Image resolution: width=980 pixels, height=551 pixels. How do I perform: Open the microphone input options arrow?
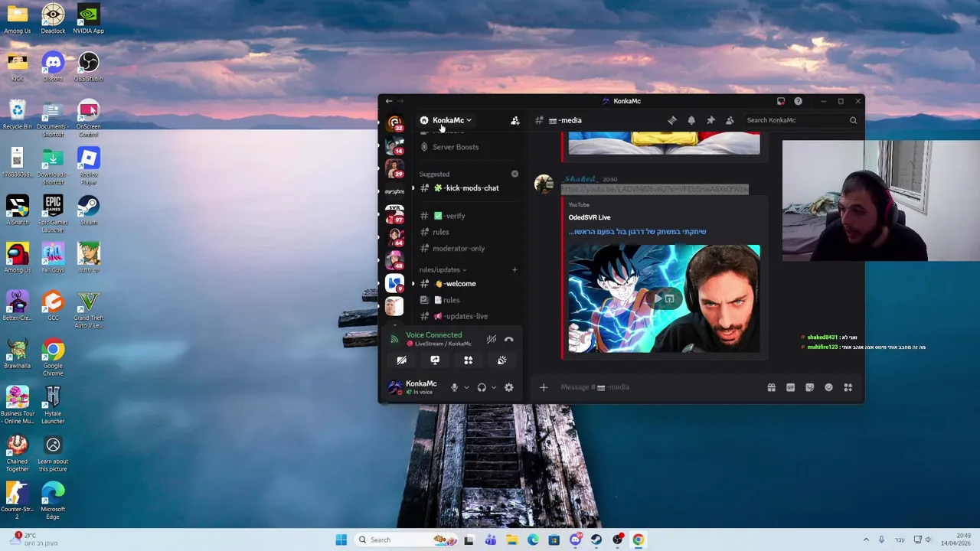tap(466, 387)
